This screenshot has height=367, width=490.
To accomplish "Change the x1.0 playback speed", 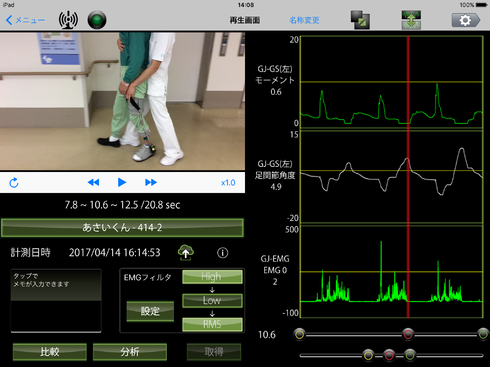I will coord(228,183).
